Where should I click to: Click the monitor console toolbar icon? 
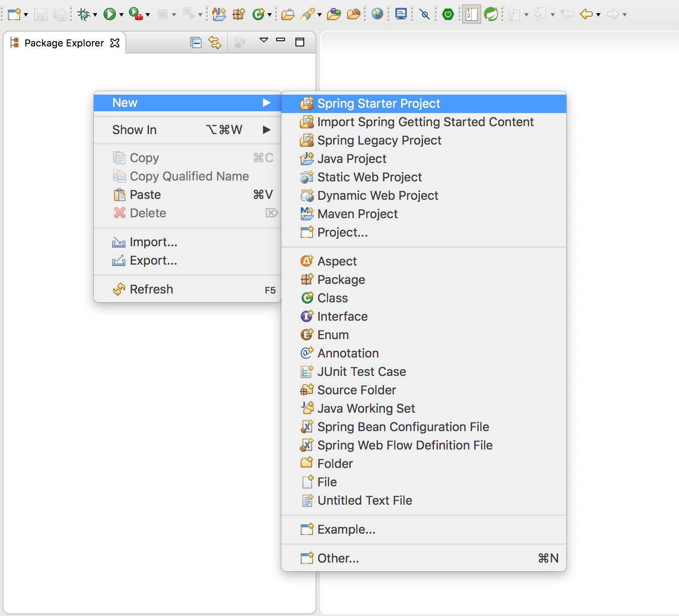(x=401, y=14)
